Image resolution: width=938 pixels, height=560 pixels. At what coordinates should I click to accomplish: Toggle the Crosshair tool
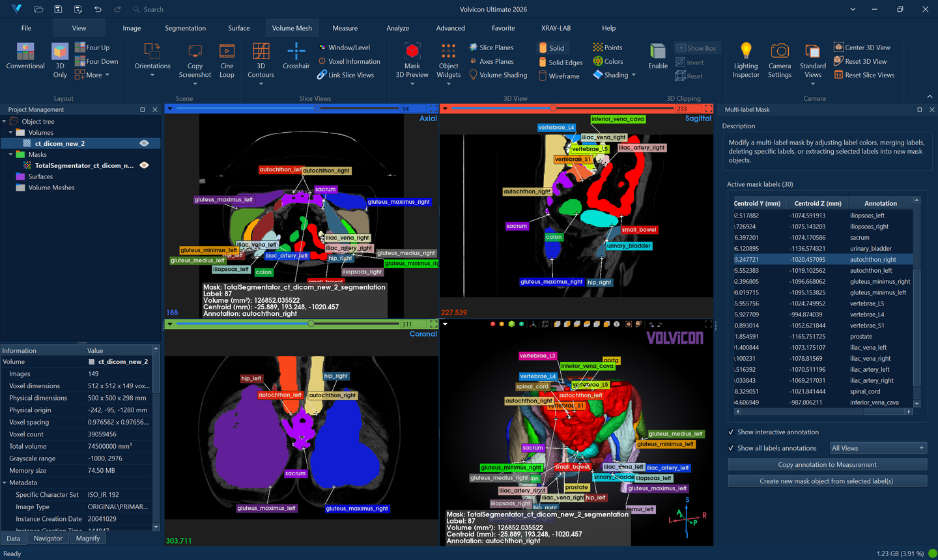[296, 57]
